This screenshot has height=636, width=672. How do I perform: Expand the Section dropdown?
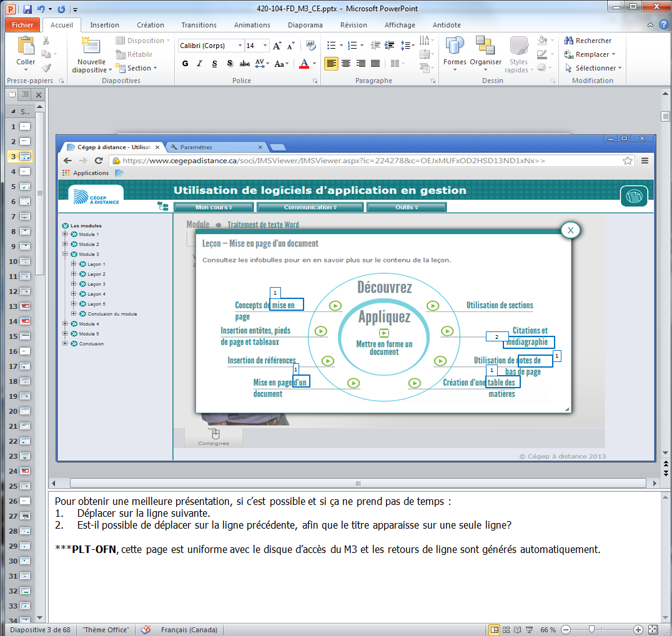point(137,68)
